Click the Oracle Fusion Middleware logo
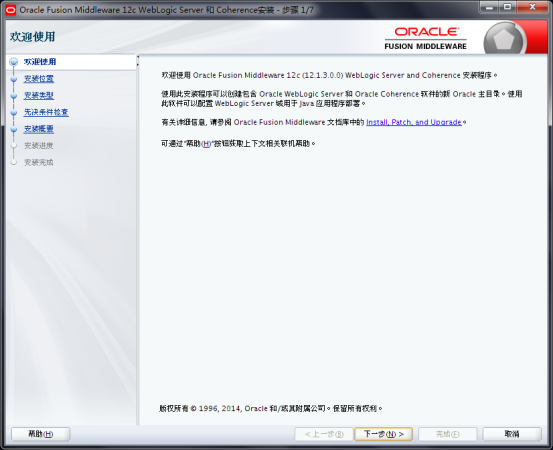Viewport: 553px width, 450px height. (426, 39)
